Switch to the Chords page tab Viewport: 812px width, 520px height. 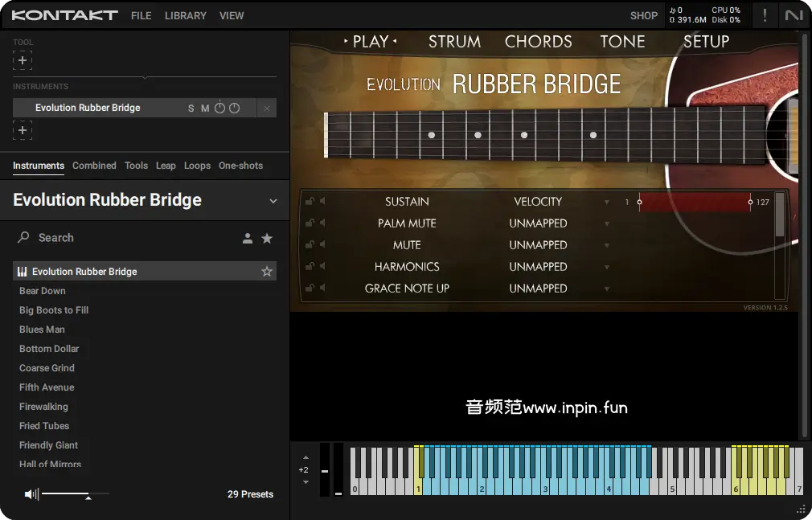538,42
